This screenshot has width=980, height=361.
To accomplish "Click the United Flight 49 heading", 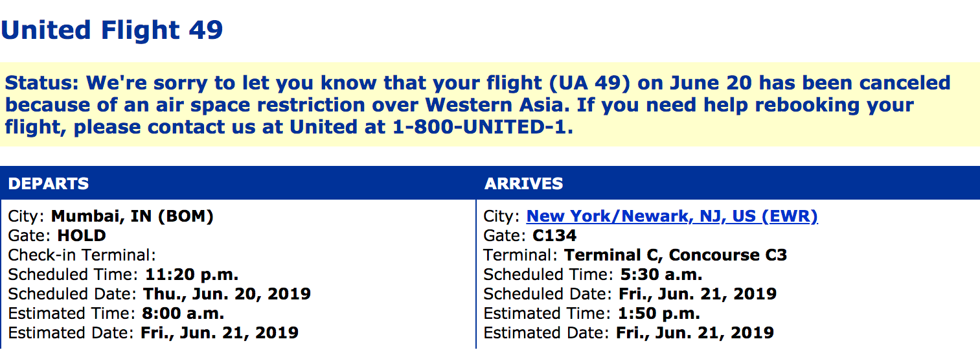I will click(x=112, y=30).
